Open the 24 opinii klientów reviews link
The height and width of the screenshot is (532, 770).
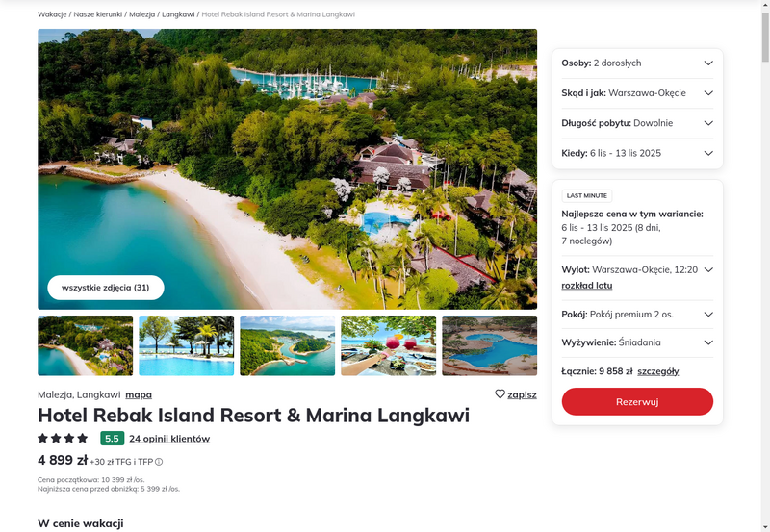pyautogui.click(x=169, y=439)
